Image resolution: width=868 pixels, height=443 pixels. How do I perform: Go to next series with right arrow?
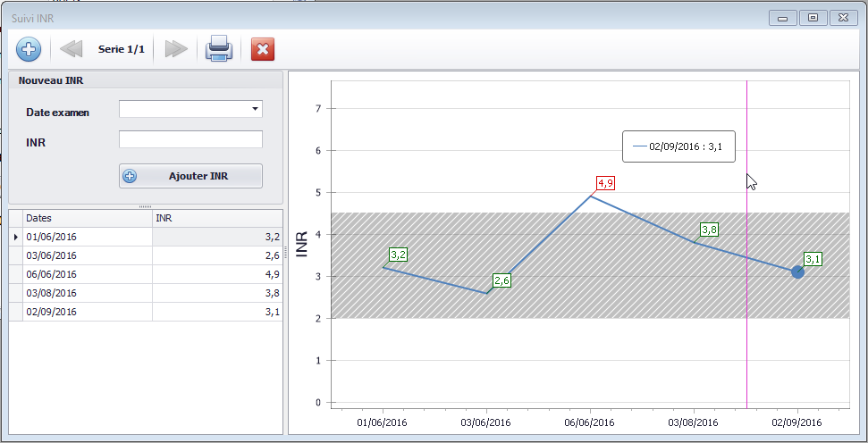pos(176,49)
